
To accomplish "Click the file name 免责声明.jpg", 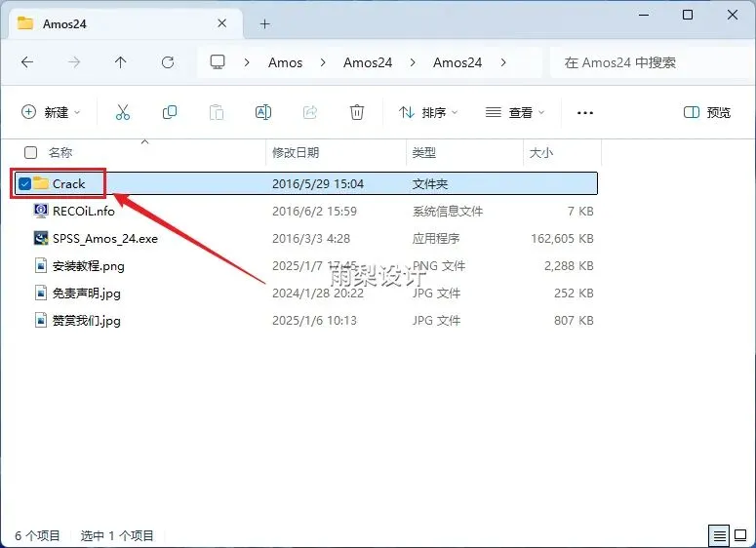I will [x=86, y=294].
